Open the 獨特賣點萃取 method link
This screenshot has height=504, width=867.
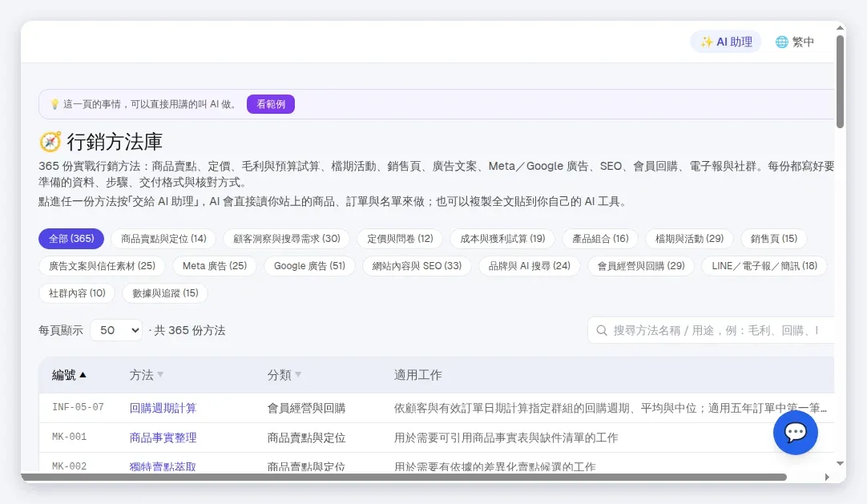pyautogui.click(x=163, y=466)
